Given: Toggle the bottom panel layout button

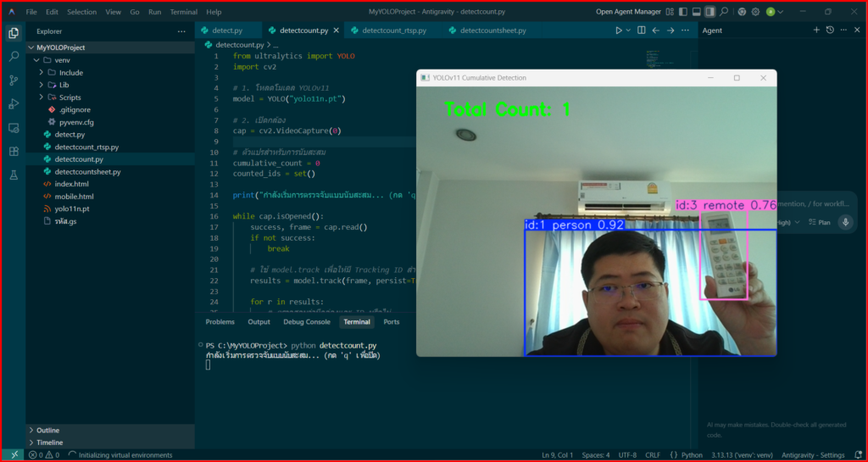Looking at the screenshot, I should pos(696,12).
